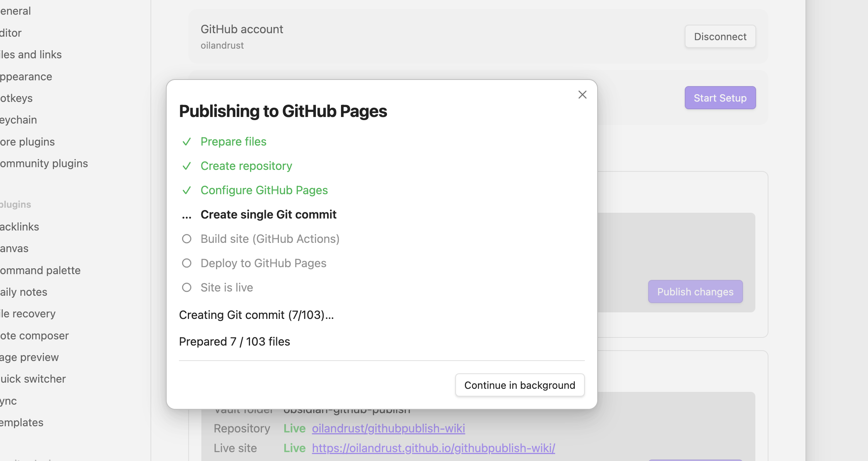This screenshot has width=868, height=461.
Task: Click the Publish changes button
Action: (695, 292)
